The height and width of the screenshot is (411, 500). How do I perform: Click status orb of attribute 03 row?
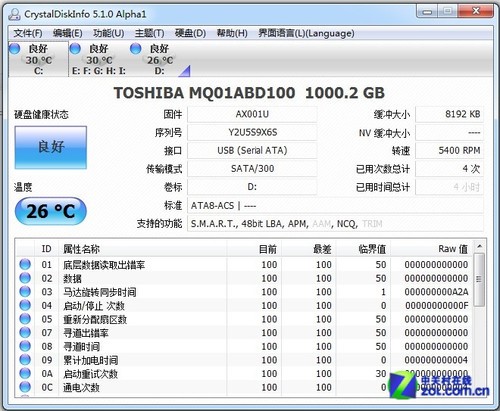coord(25,292)
